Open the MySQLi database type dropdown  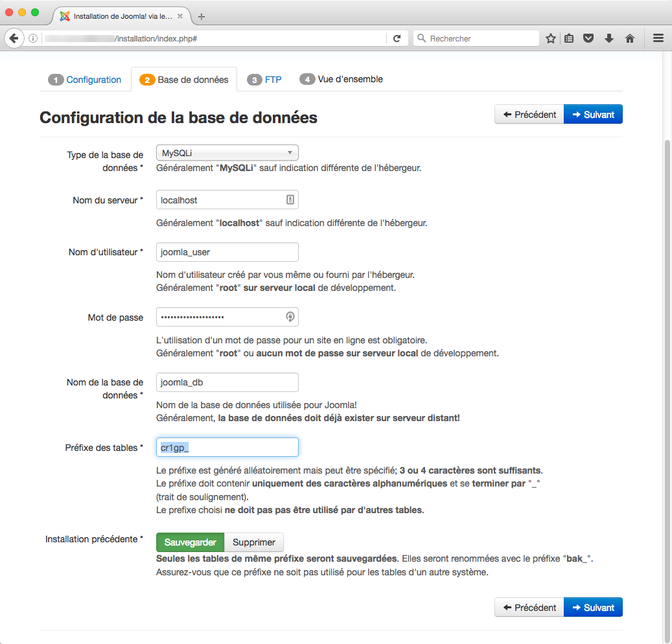[x=227, y=153]
